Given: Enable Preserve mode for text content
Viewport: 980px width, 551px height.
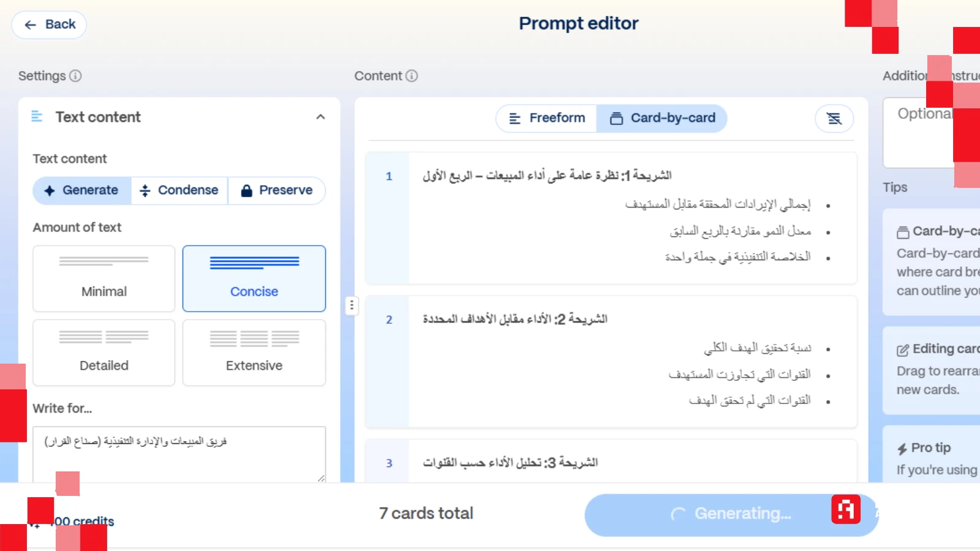Looking at the screenshot, I should point(277,190).
